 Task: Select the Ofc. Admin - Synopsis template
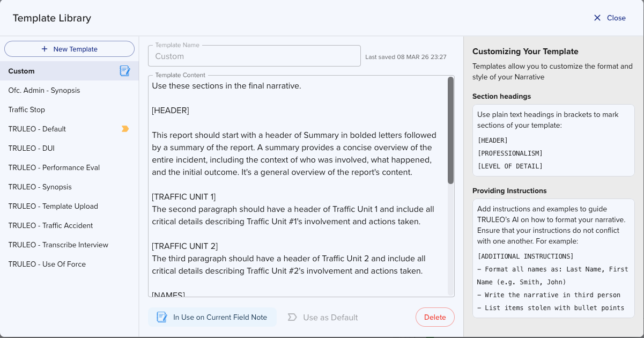tap(45, 90)
